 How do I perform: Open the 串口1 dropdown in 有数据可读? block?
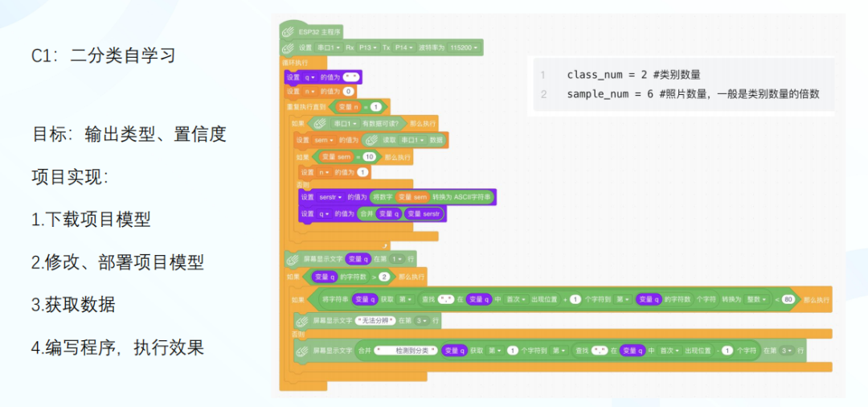click(344, 123)
